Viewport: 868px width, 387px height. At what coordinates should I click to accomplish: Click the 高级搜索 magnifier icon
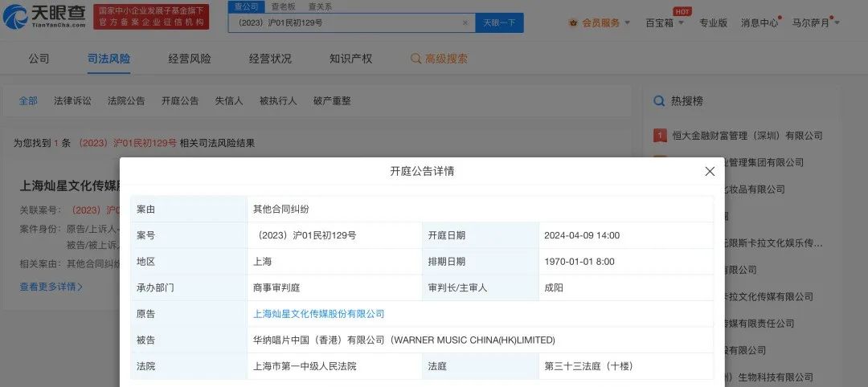416,59
